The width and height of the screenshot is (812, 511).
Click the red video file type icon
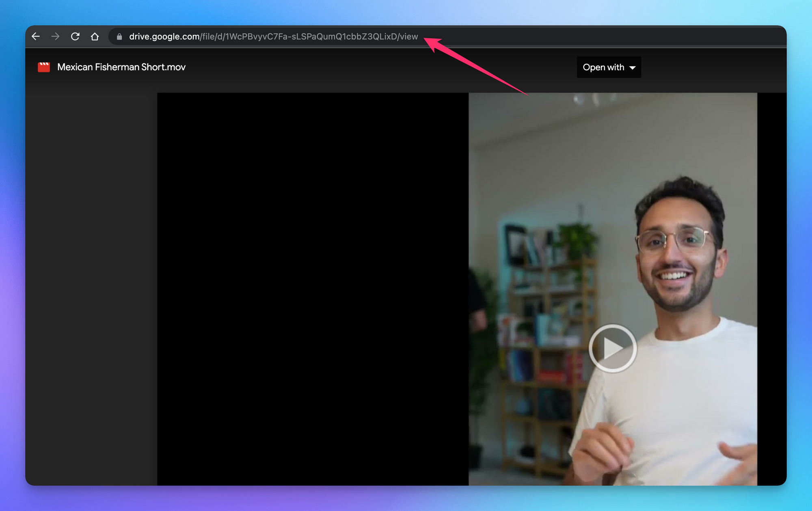(x=44, y=67)
